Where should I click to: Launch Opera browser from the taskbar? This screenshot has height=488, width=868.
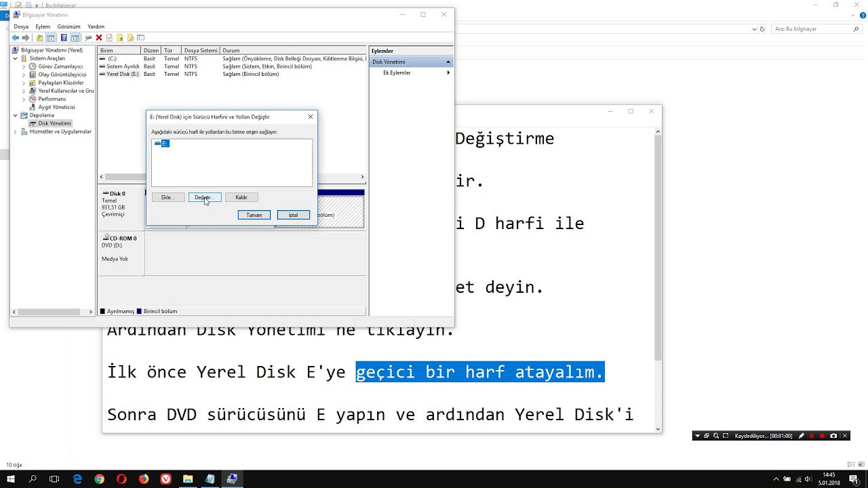point(121,479)
